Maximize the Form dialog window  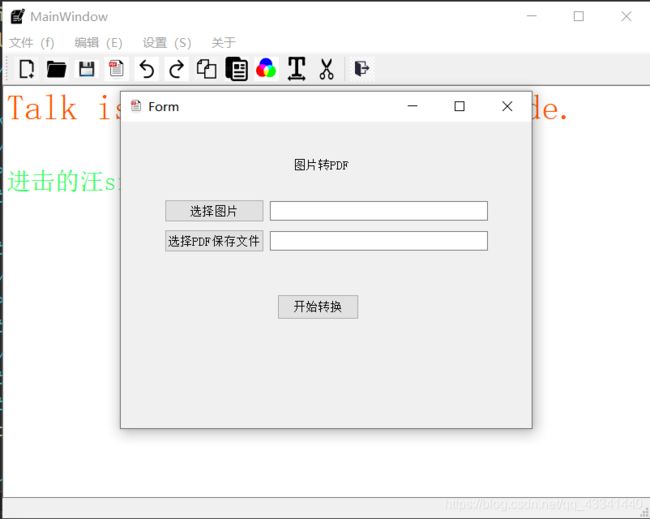[x=459, y=106]
